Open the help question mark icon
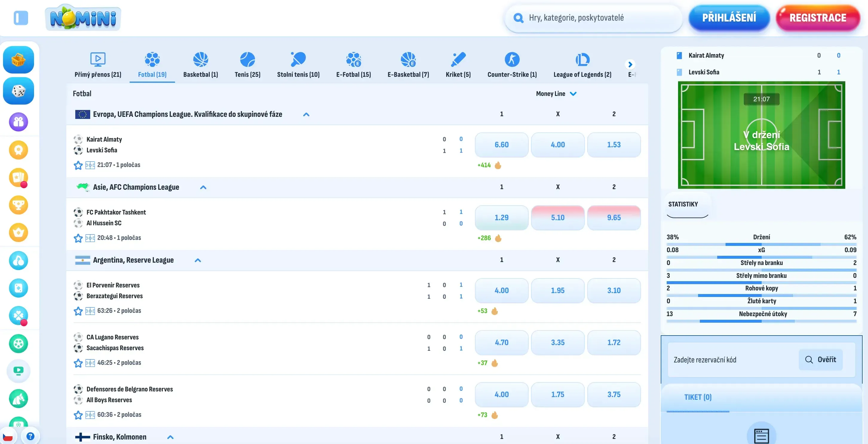868x444 pixels. [x=30, y=436]
